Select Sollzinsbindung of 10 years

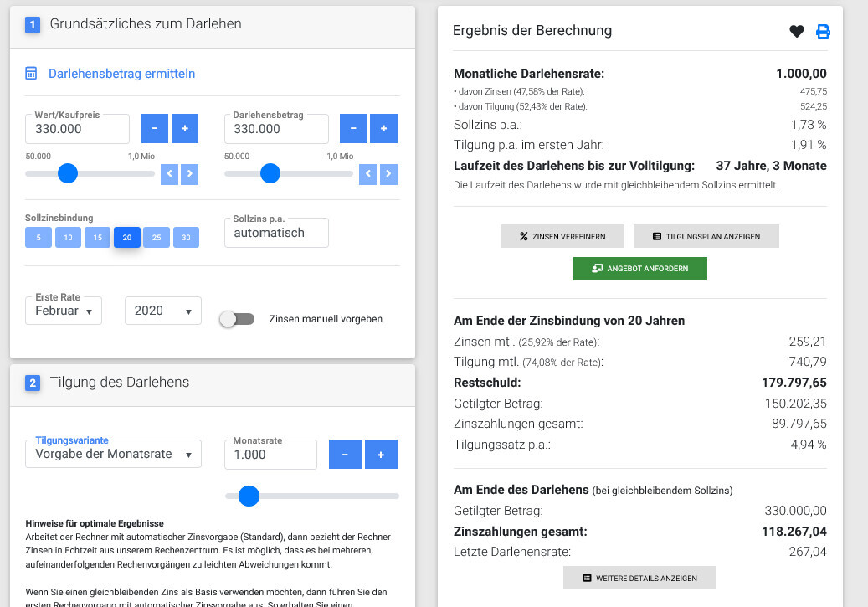tap(68, 237)
